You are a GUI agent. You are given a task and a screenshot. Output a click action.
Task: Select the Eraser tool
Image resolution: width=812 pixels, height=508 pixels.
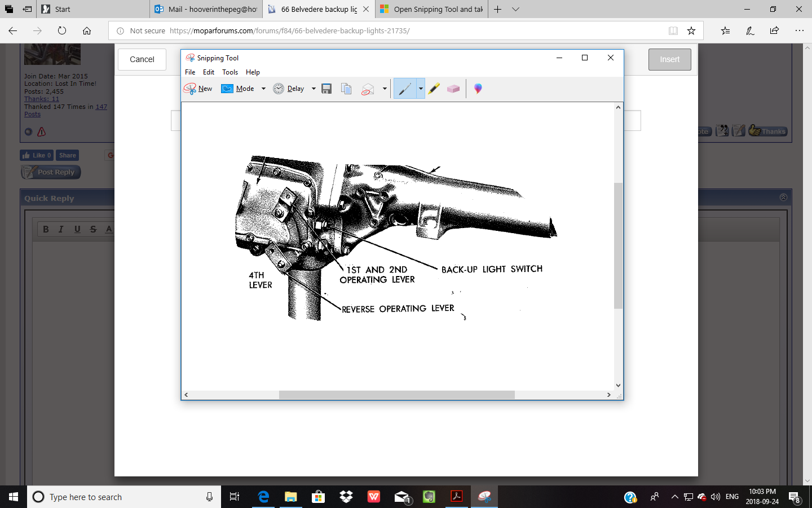point(453,89)
